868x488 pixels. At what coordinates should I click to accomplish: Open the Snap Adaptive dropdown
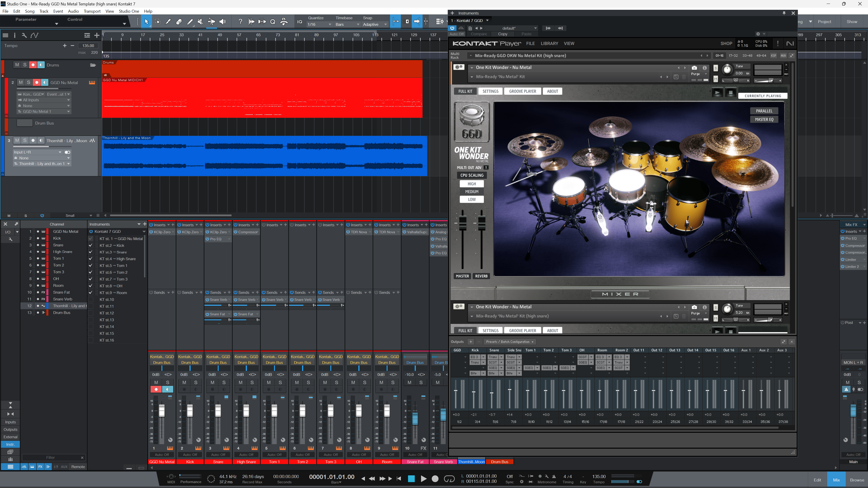375,25
